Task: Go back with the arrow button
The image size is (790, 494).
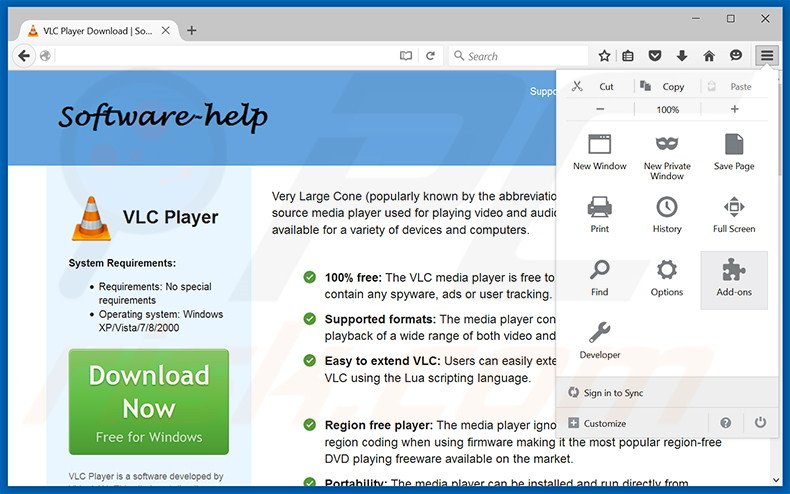Action: click(24, 55)
